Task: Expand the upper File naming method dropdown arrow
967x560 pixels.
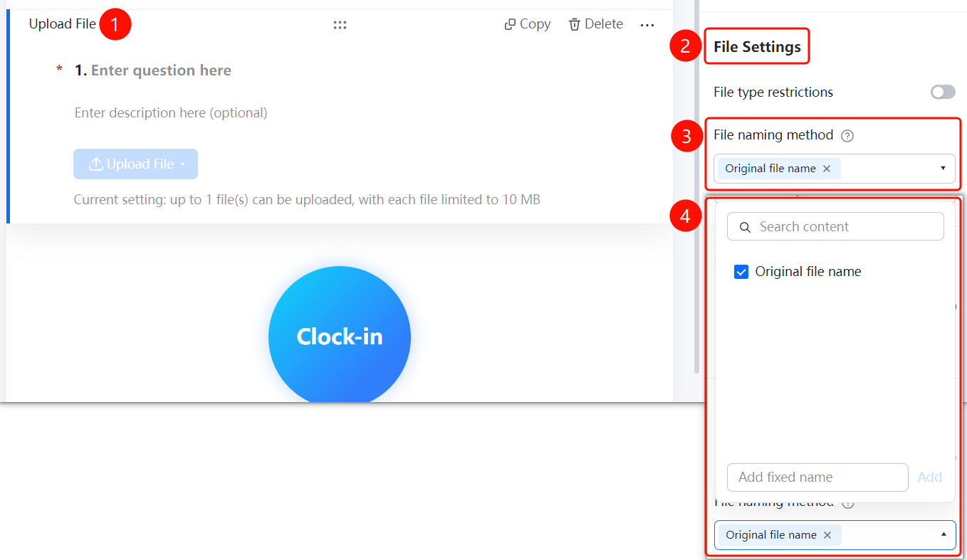Action: coord(943,169)
